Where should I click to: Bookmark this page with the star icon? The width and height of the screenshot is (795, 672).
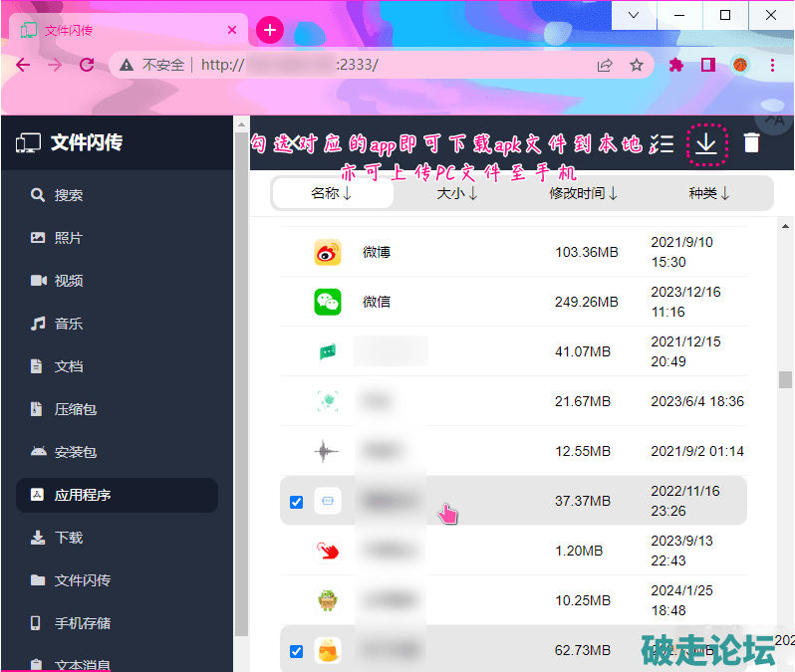pos(637,65)
